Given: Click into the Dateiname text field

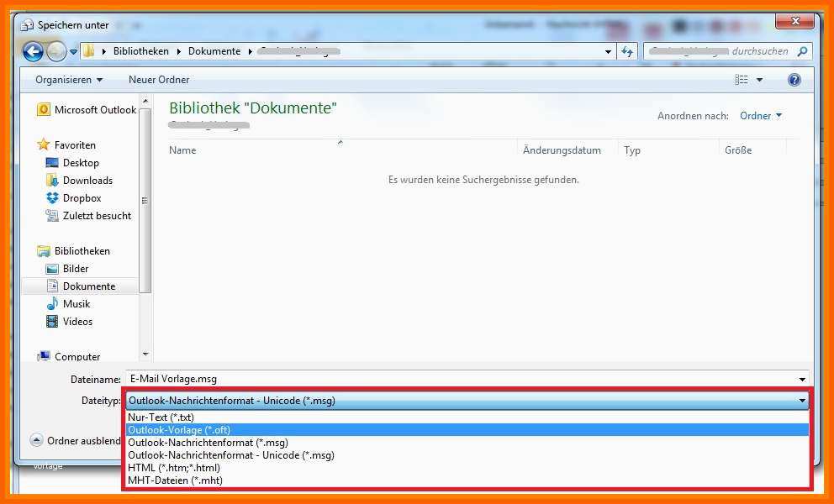Looking at the screenshot, I should click(461, 379).
